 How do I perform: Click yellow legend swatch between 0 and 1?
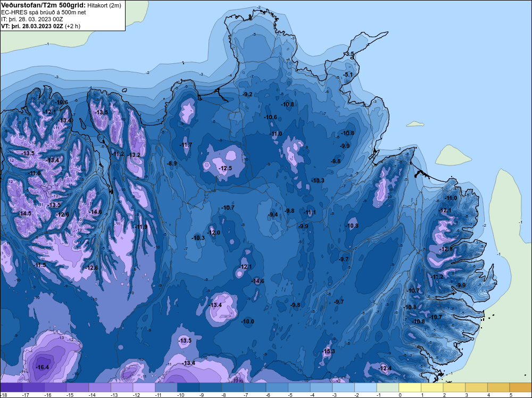coord(410,387)
